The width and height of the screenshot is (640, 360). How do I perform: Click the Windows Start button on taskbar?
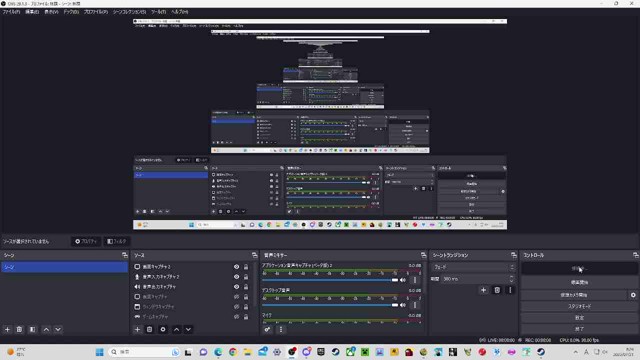pos(100,352)
